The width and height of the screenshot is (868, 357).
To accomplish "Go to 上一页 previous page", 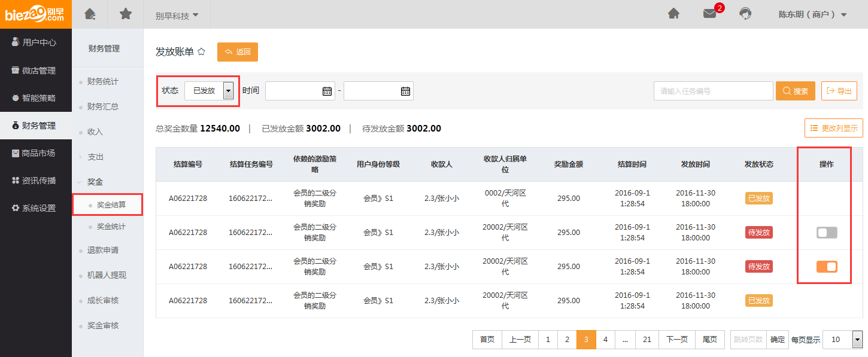I will pos(520,339).
